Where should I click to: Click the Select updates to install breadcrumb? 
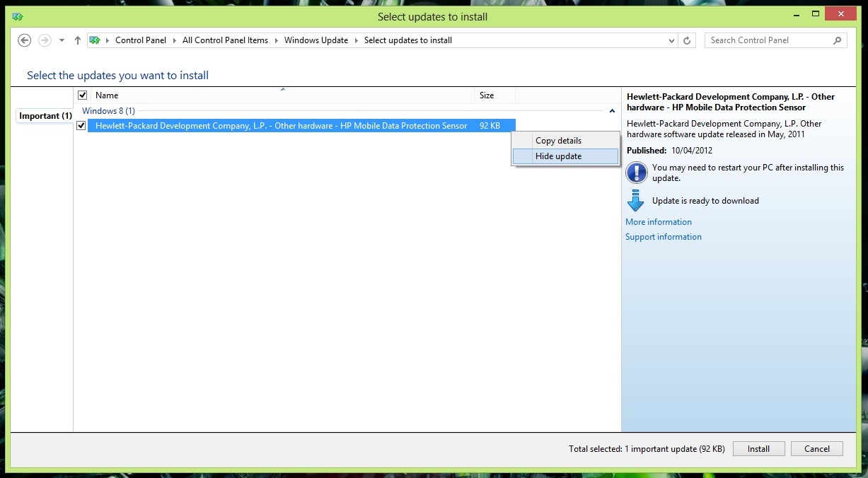coord(408,40)
